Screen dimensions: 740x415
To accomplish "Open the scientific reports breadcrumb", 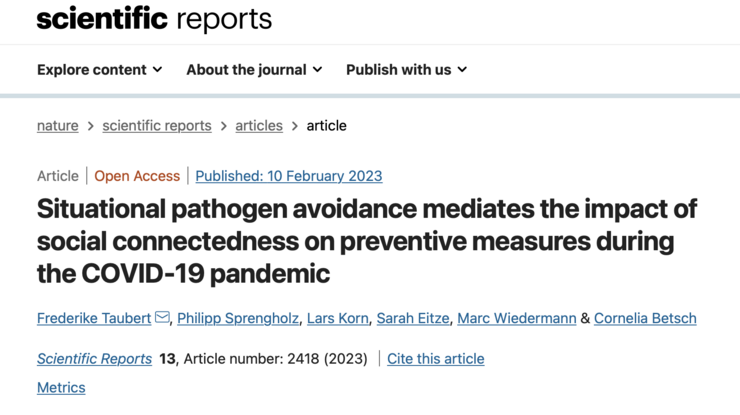I will click(x=157, y=126).
